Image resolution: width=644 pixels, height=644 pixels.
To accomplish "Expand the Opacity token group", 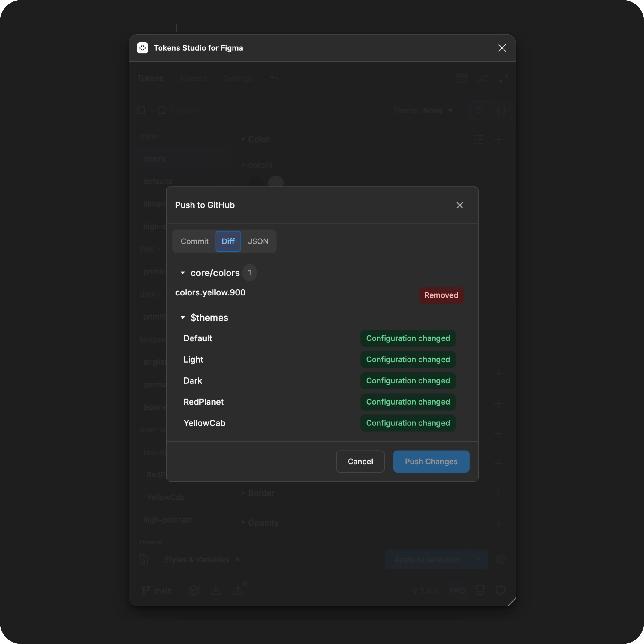I will [x=243, y=523].
